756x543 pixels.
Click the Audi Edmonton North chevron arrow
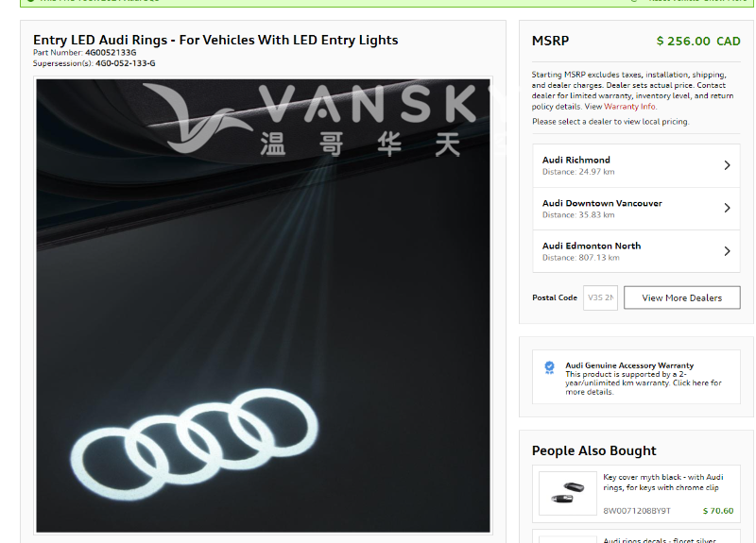(x=727, y=251)
